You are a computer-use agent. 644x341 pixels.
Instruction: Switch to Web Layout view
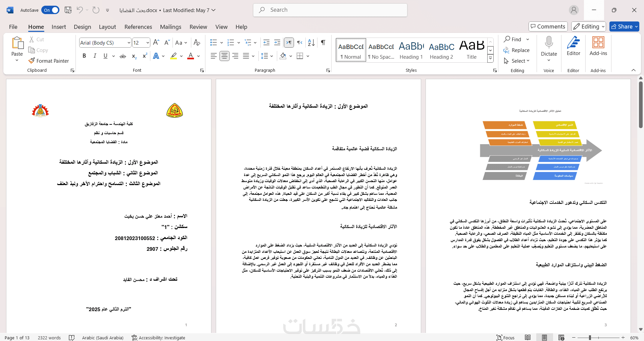[x=561, y=337]
